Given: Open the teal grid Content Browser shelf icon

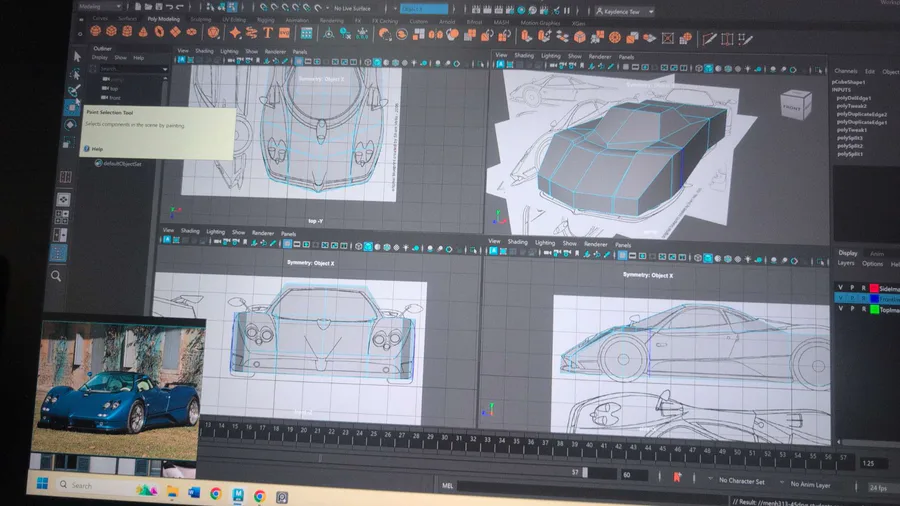Looking at the screenshot, I should click(x=307, y=33).
